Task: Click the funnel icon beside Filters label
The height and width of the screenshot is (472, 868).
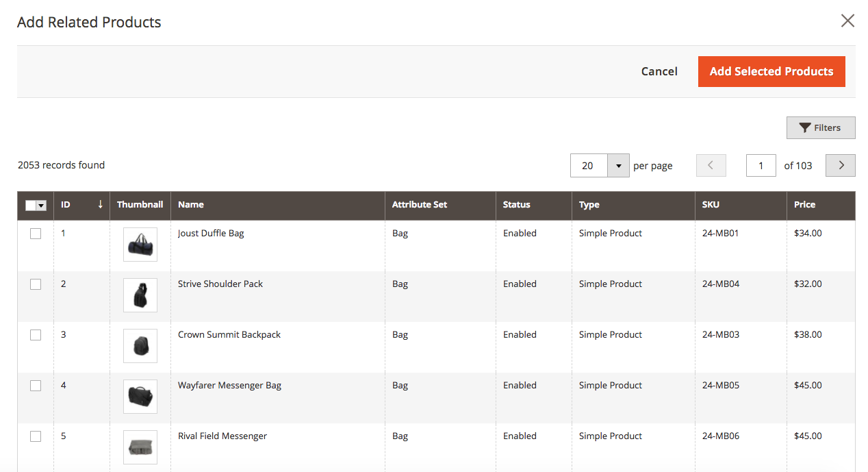Action: pos(805,127)
